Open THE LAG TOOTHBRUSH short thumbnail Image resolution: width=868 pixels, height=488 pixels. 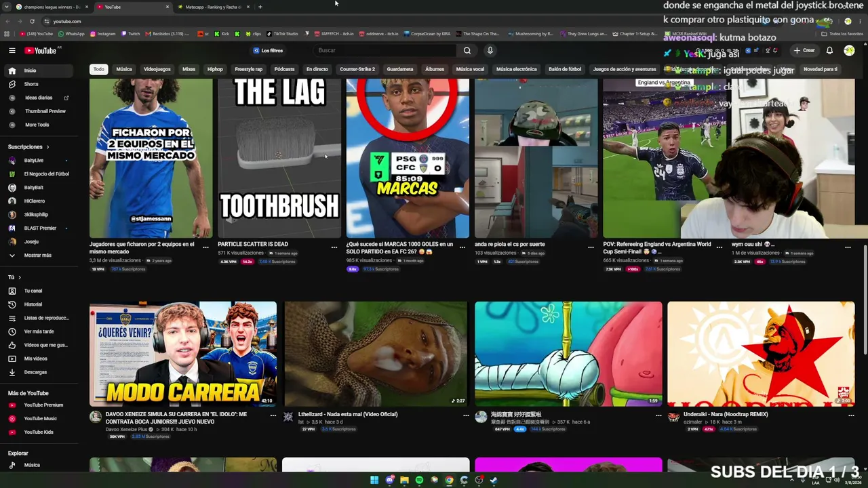[279, 159]
